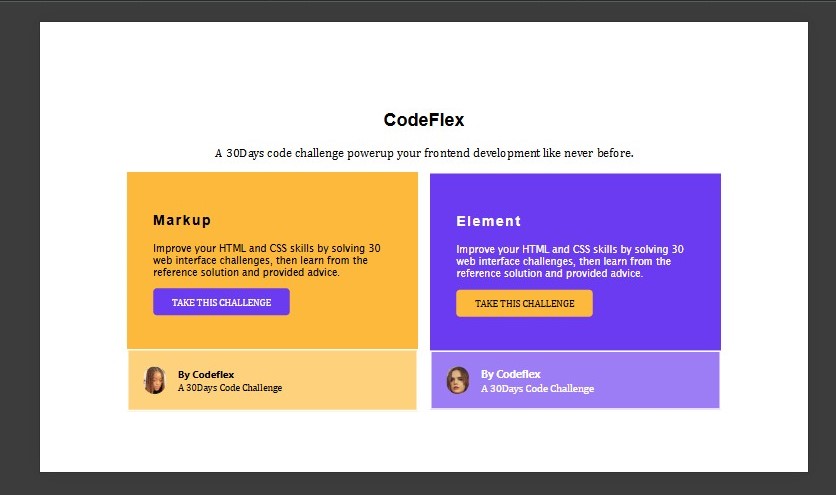The width and height of the screenshot is (836, 495).
Task: Select the Element card heading
Action: (488, 221)
